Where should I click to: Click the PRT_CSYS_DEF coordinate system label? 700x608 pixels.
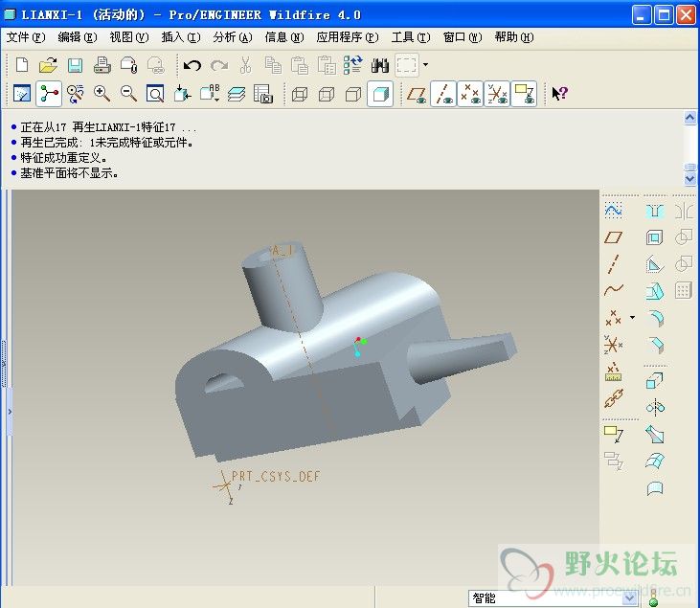pyautogui.click(x=276, y=476)
